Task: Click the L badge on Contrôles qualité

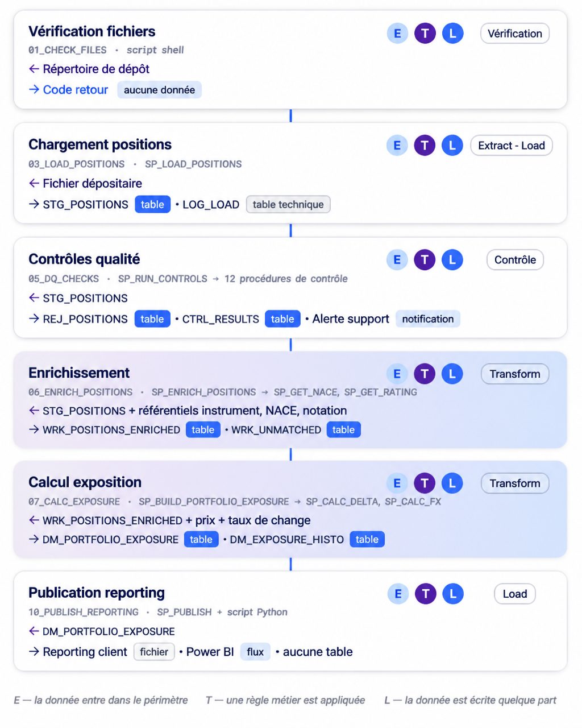Action: [452, 260]
